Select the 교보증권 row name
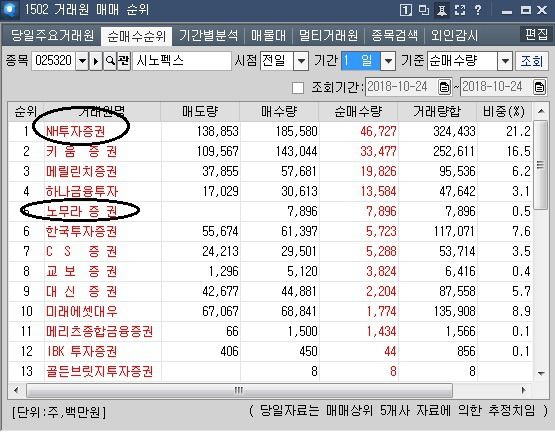This screenshot has height=432, width=555. coord(81,272)
